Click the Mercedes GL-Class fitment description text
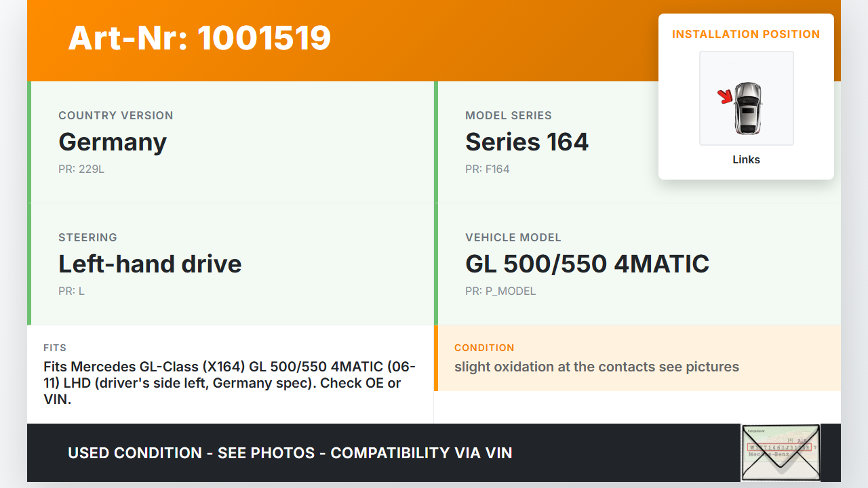The width and height of the screenshot is (868, 488). click(x=229, y=383)
